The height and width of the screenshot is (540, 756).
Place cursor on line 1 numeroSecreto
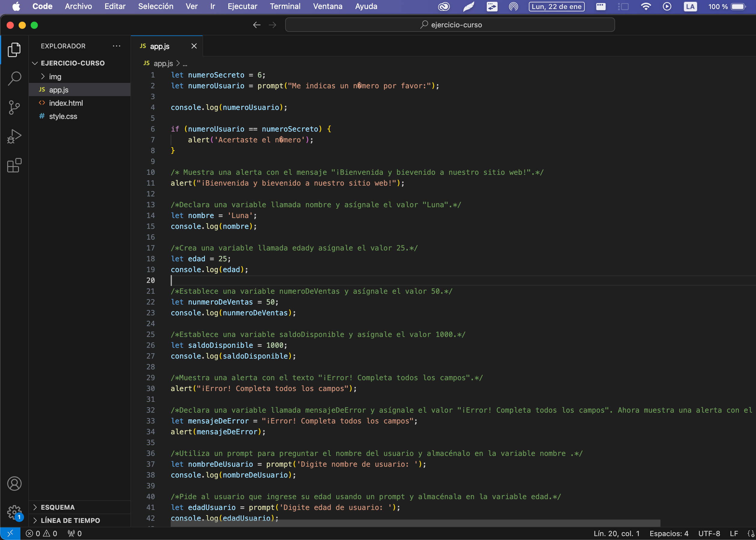(x=216, y=75)
